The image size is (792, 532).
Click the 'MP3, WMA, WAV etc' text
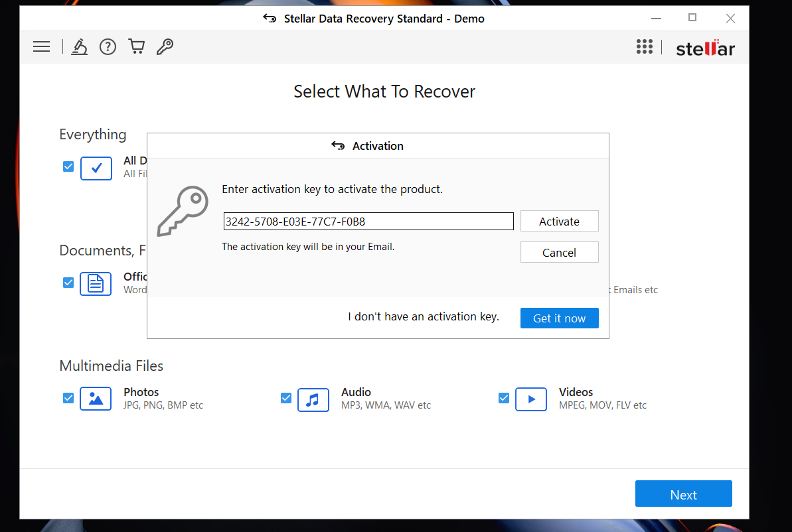click(386, 405)
